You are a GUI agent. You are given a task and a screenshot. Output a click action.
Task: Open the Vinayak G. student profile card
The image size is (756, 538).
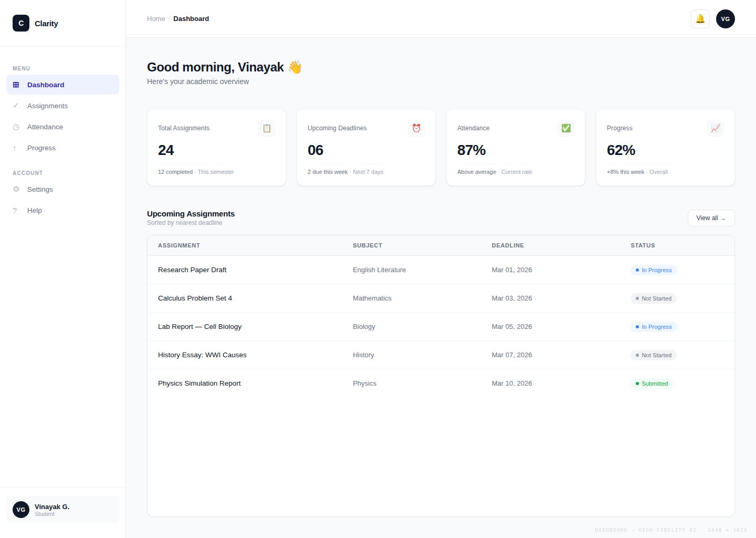[x=62, y=510]
